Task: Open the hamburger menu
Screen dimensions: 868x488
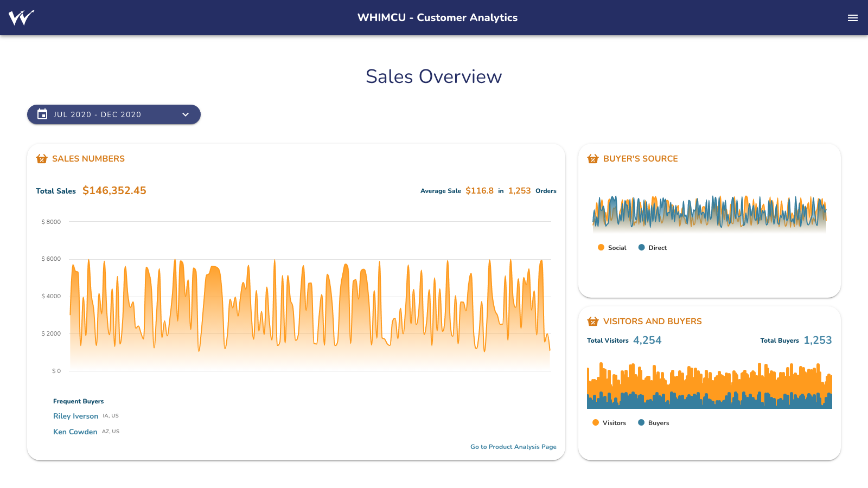Action: (x=852, y=18)
